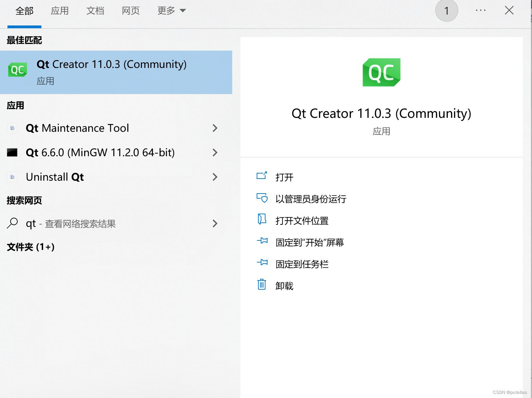Click the Uninstall Qt entry icon
The image size is (532, 398).
click(12, 177)
